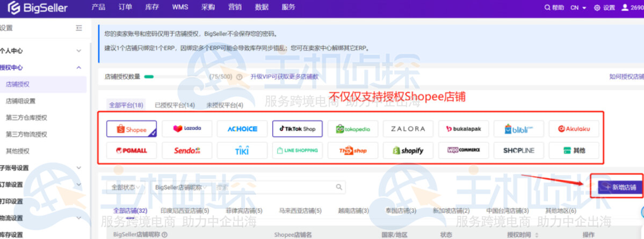The image size is (644, 239).
Task: Switch to 全部平台(18) tab
Action: (126, 105)
